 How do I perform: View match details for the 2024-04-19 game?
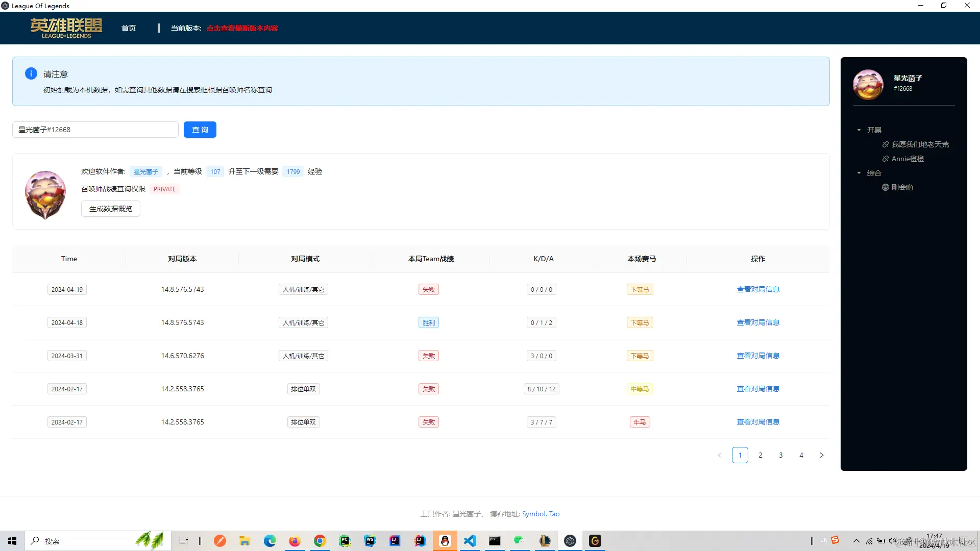coord(757,289)
